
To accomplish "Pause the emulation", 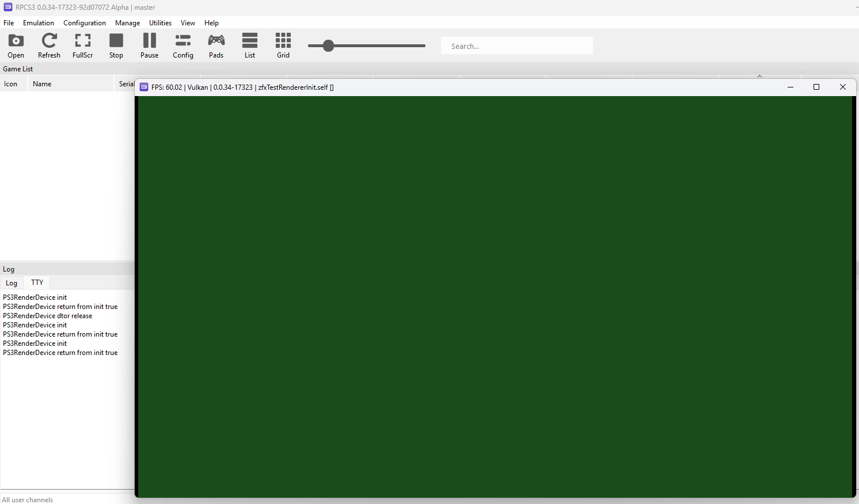I will 149,45.
